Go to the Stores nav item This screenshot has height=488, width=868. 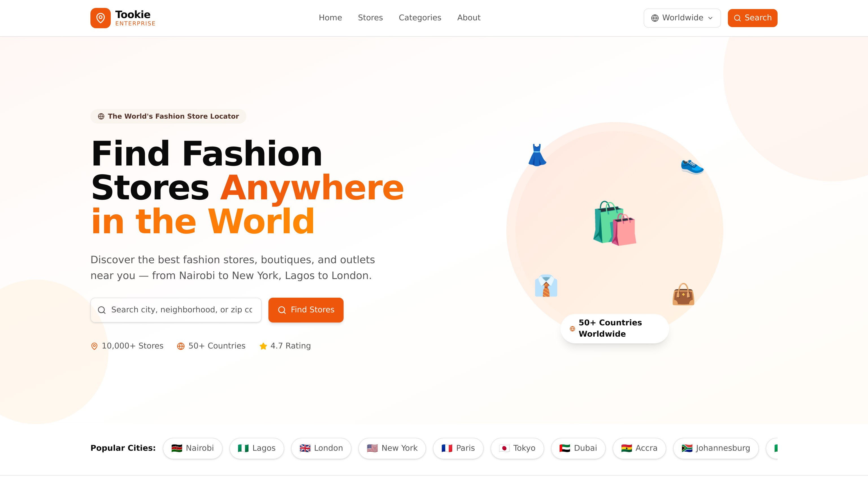click(370, 18)
